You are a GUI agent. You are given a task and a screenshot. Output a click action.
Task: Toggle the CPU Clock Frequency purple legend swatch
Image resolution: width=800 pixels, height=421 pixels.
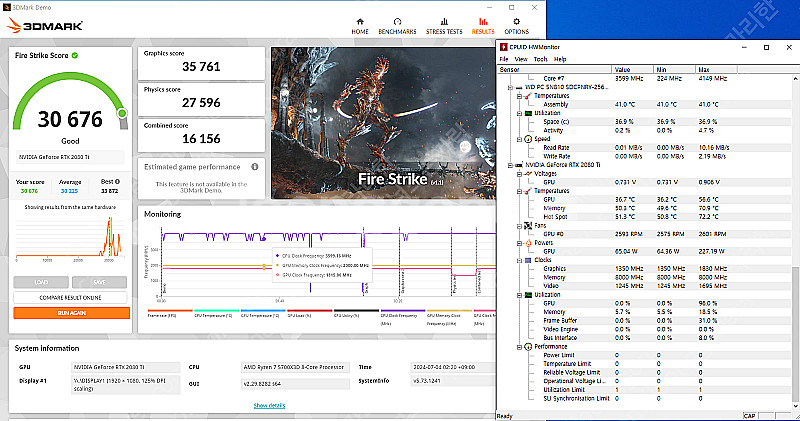(403, 310)
